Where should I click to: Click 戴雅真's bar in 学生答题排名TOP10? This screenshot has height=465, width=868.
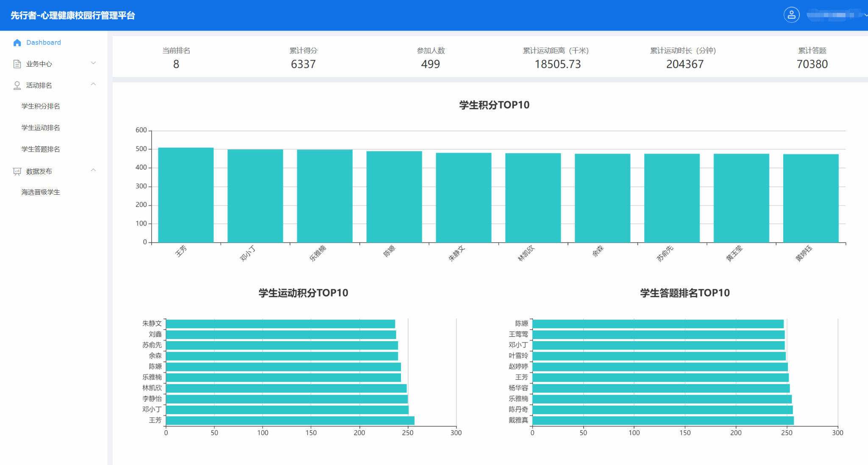[x=662, y=420]
